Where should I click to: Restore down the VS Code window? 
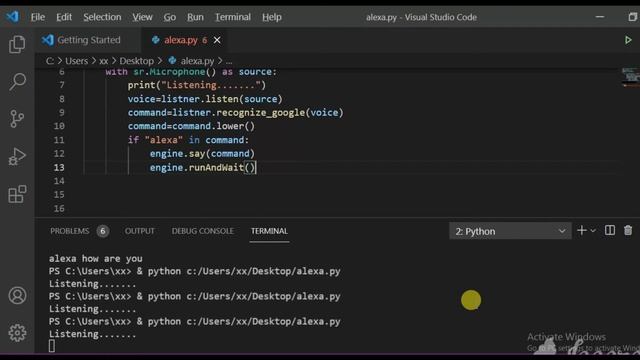(x=632, y=17)
